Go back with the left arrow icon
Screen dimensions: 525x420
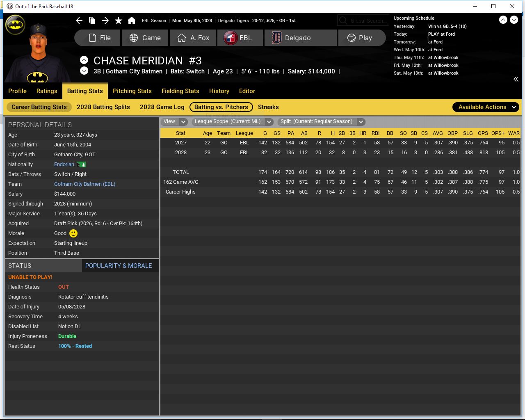pyautogui.click(x=79, y=21)
